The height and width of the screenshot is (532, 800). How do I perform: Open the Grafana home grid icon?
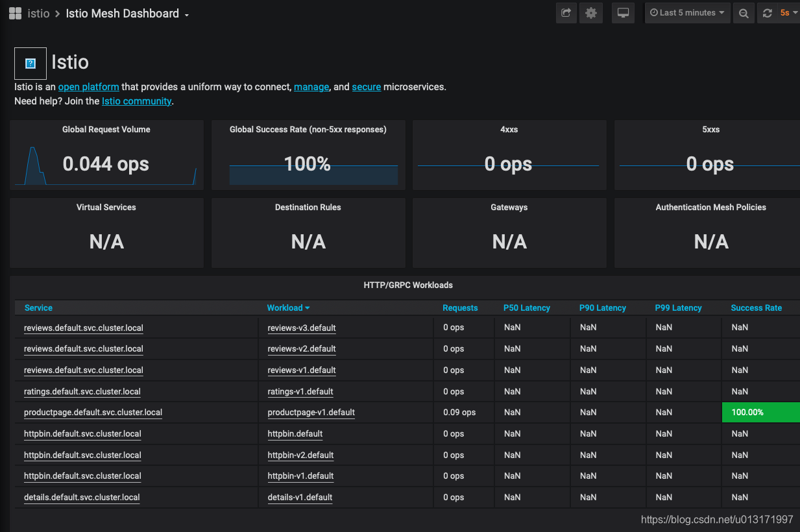click(x=15, y=13)
